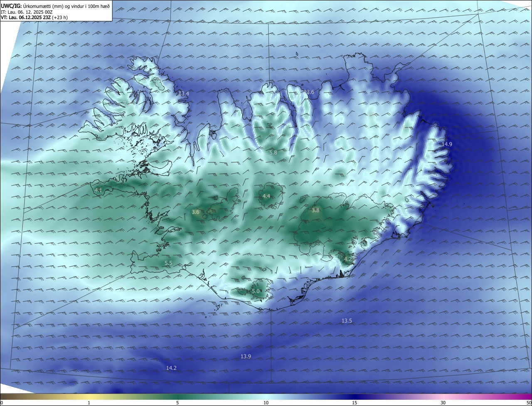The height and width of the screenshot is (406, 532).
Task: Click the '30' tick on the colour scale
Action: [x=443, y=403]
